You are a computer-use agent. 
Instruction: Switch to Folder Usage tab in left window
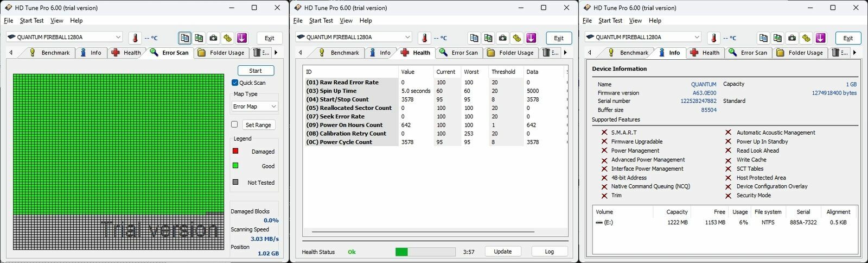pos(221,53)
